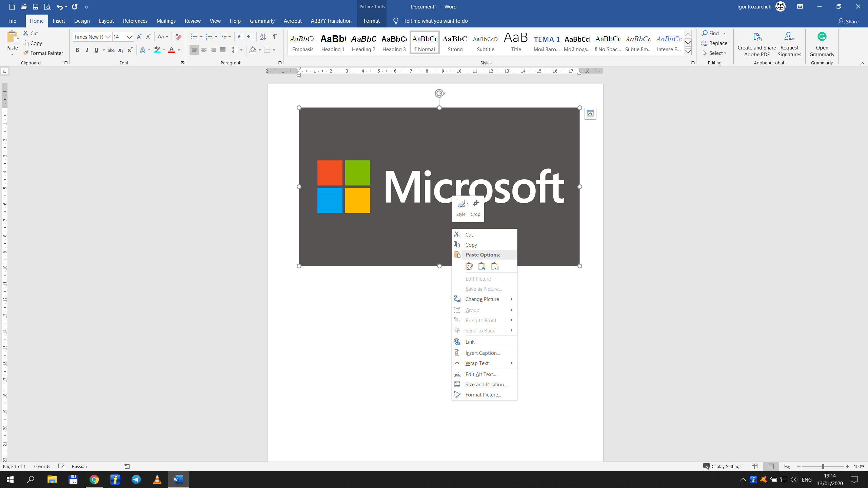Open Grammarly from the ribbon
This screenshot has height=488, width=868.
pyautogui.click(x=822, y=44)
